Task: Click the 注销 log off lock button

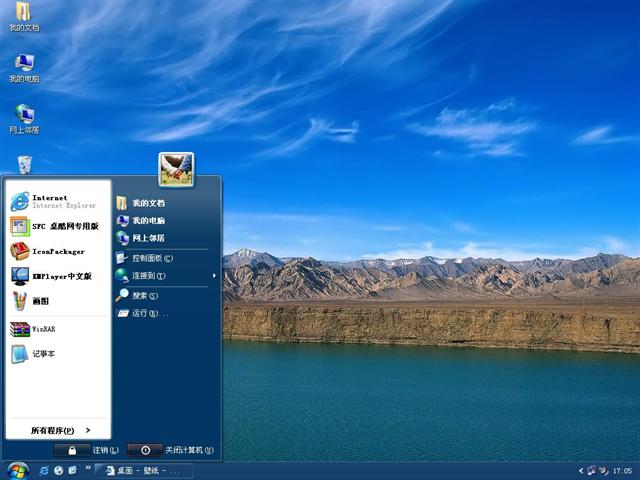Action: click(x=72, y=450)
